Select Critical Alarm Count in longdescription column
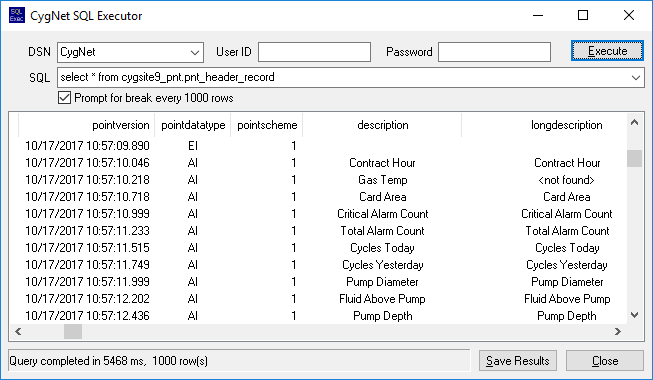 tap(566, 214)
